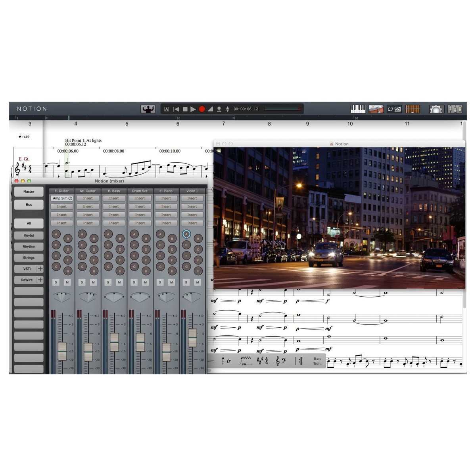476x476 pixels.
Task: Open the C7 chord library
Action: pos(394,109)
